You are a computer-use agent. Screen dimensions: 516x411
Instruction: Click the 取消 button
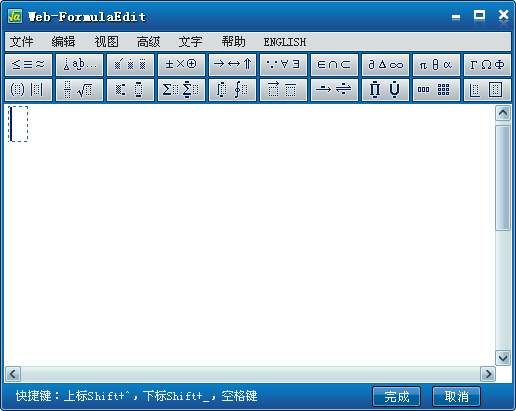tap(456, 396)
